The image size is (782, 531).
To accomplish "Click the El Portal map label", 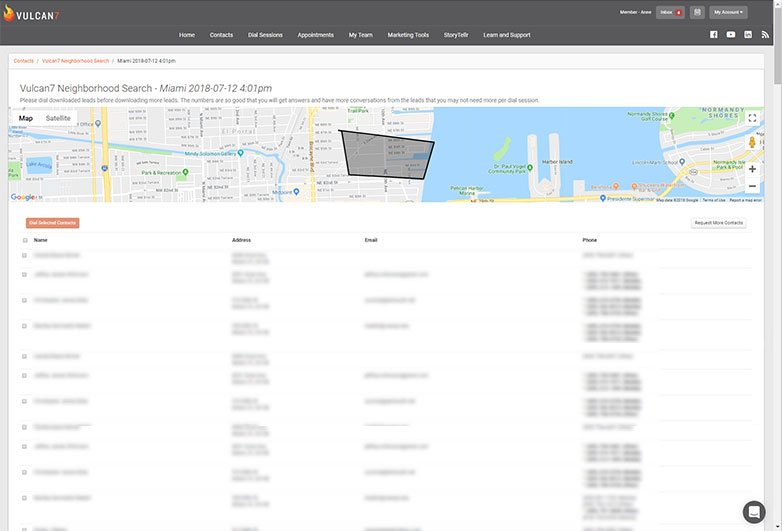I will click(x=239, y=131).
